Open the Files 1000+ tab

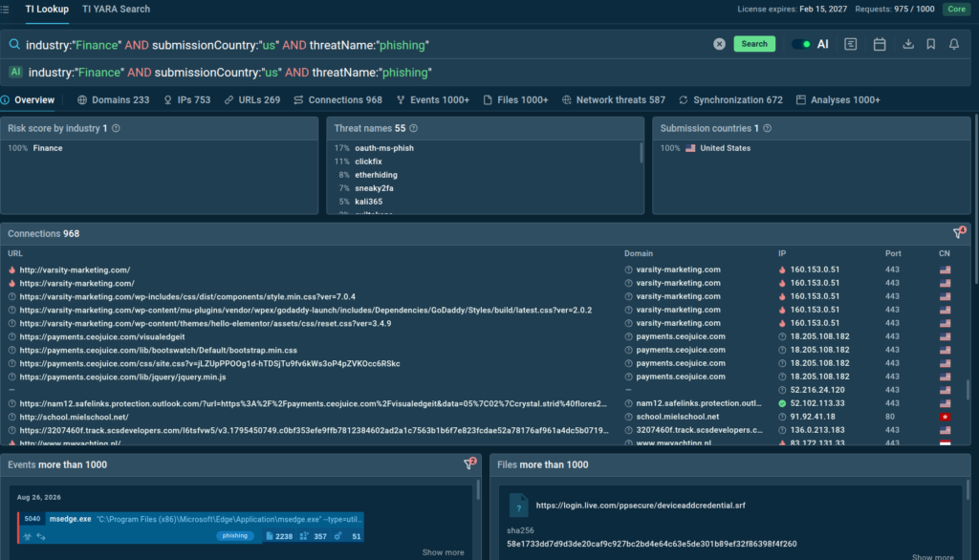tap(515, 100)
